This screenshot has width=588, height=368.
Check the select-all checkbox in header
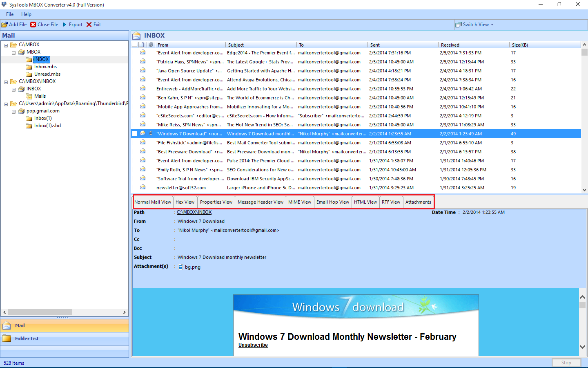click(135, 45)
